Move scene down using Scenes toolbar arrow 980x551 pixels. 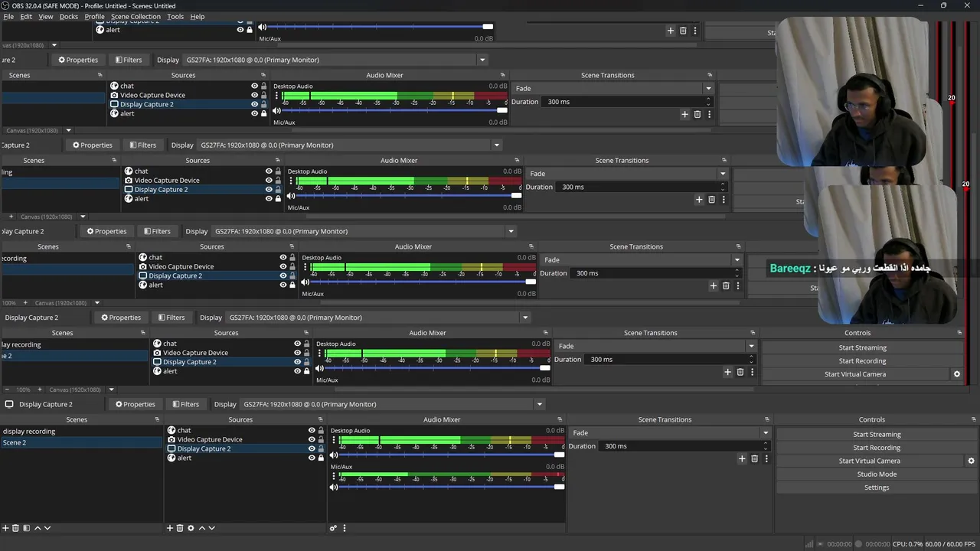coord(47,528)
